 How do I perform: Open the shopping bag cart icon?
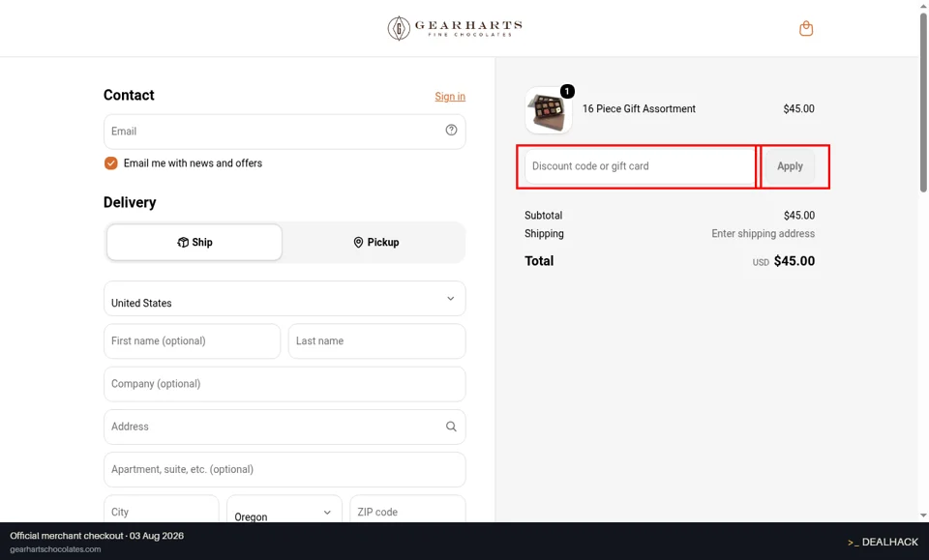806,28
